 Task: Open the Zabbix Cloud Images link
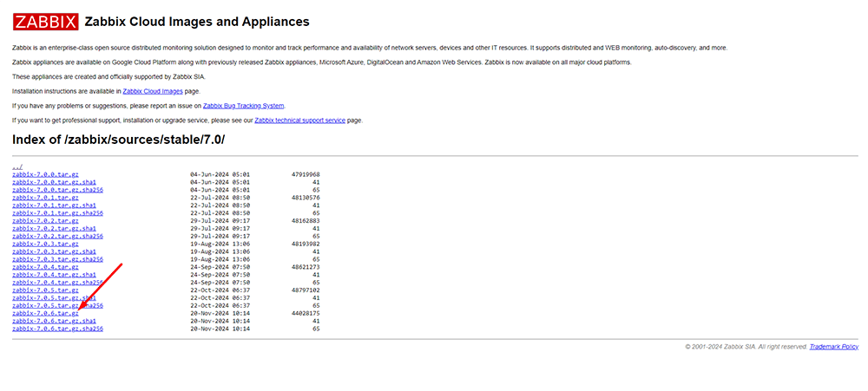153,91
